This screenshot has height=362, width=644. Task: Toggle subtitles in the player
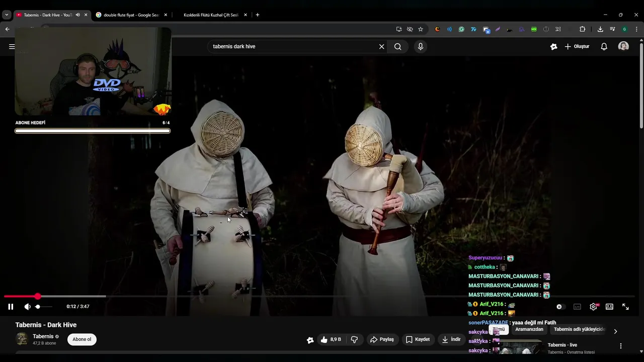coord(577,307)
